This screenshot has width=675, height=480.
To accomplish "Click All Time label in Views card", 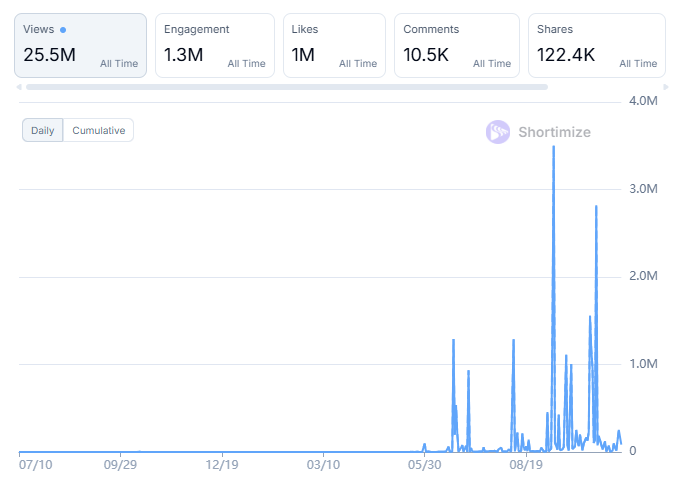I will (119, 64).
